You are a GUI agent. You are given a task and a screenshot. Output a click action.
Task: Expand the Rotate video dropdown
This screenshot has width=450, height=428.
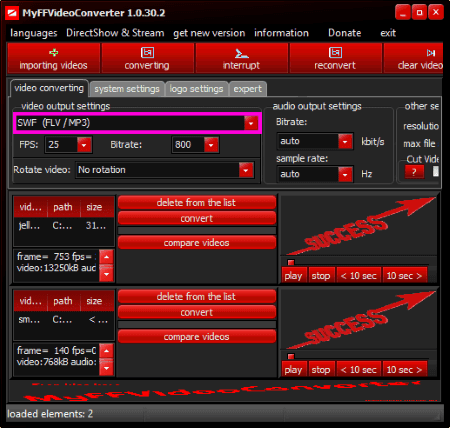point(246,170)
